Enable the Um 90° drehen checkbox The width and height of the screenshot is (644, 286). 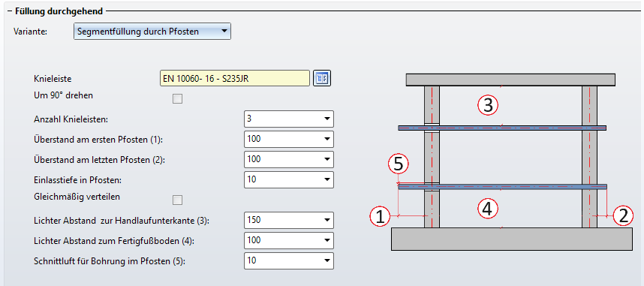click(x=177, y=98)
